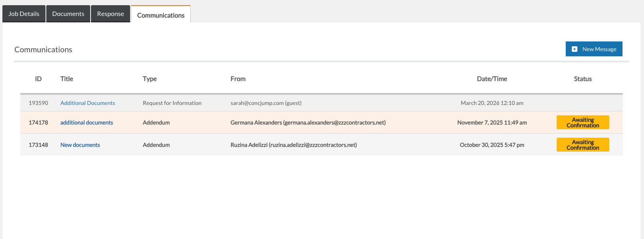Click Germana Alexanders sender entry
This screenshot has height=239, width=644.
(x=308, y=122)
